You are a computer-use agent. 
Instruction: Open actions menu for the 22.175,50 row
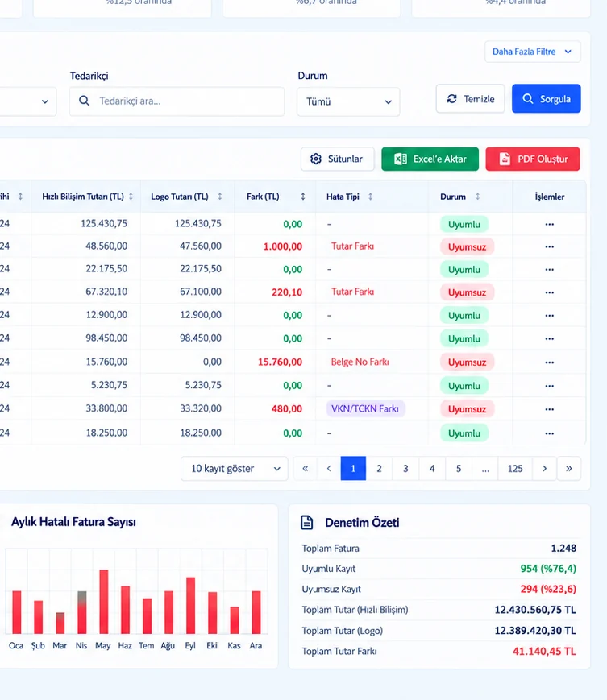(x=550, y=269)
